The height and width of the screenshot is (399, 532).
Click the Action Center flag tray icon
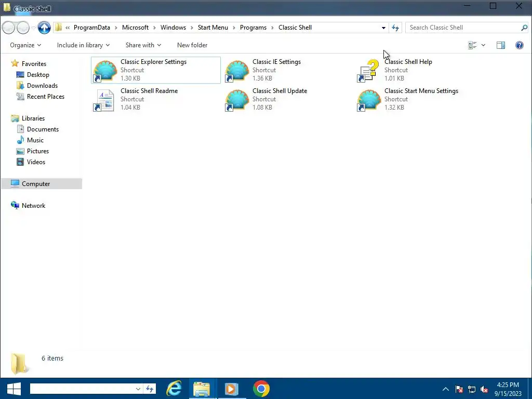click(x=459, y=389)
